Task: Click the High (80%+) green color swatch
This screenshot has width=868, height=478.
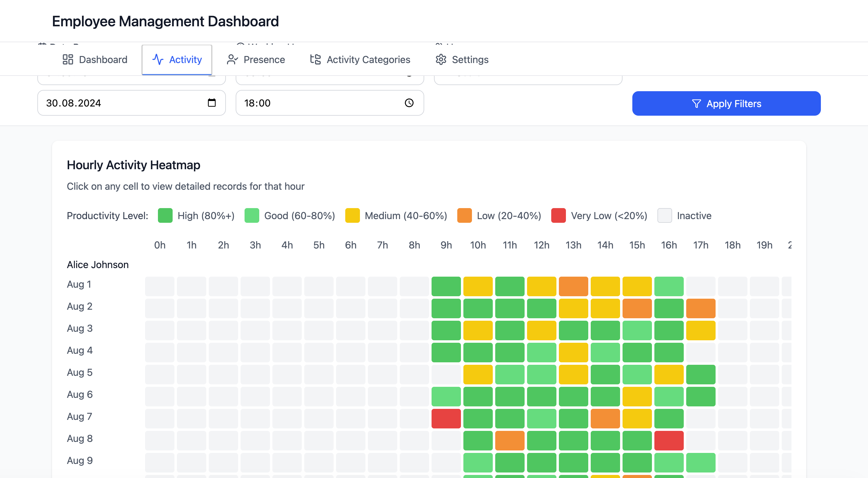Action: [165, 215]
